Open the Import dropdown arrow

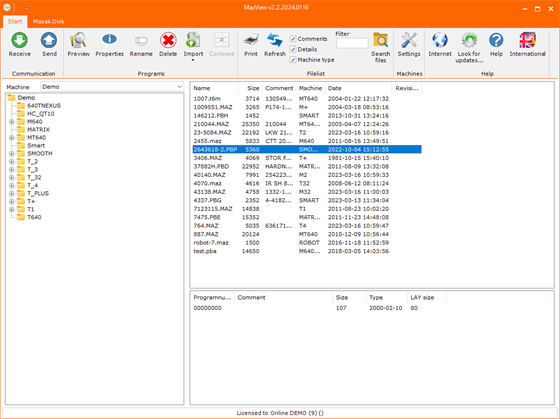[193, 60]
